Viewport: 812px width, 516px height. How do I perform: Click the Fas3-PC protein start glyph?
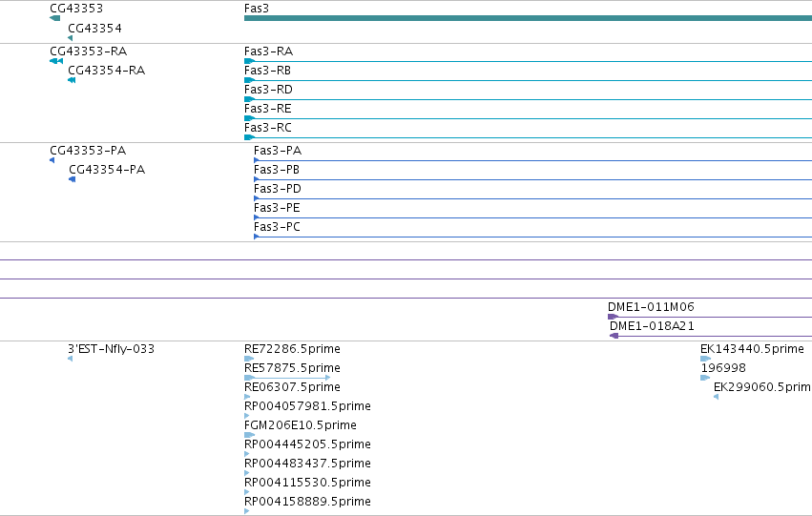pos(257,237)
